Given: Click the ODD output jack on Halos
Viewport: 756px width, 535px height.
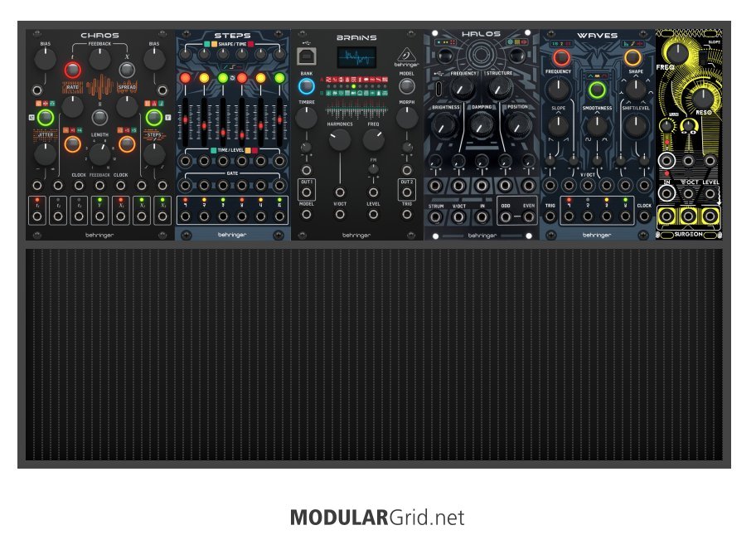Looking at the screenshot, I should [506, 217].
